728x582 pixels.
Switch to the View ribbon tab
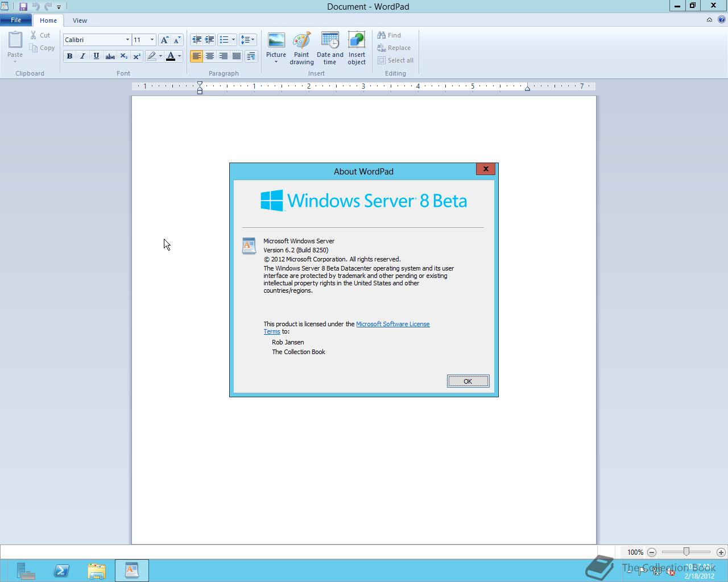(80, 20)
